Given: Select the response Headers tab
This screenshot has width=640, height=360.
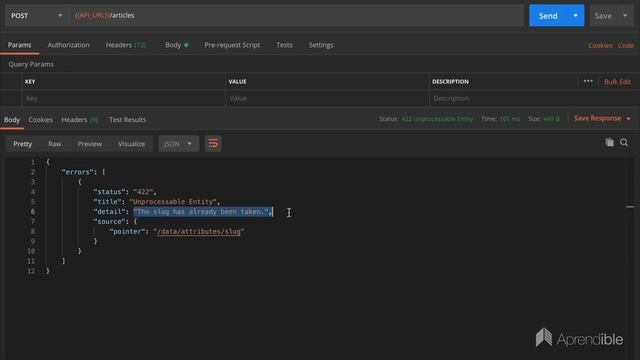Looking at the screenshot, I should coord(80,120).
